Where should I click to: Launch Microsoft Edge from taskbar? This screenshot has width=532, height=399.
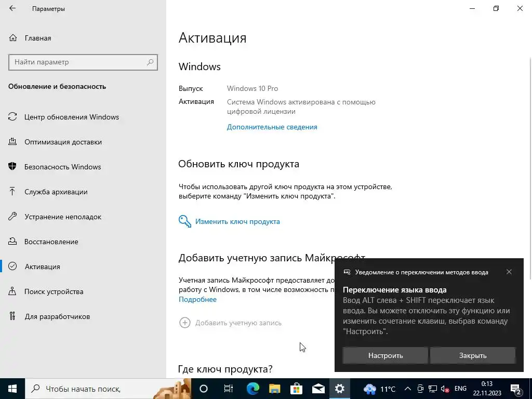pyautogui.click(x=253, y=389)
